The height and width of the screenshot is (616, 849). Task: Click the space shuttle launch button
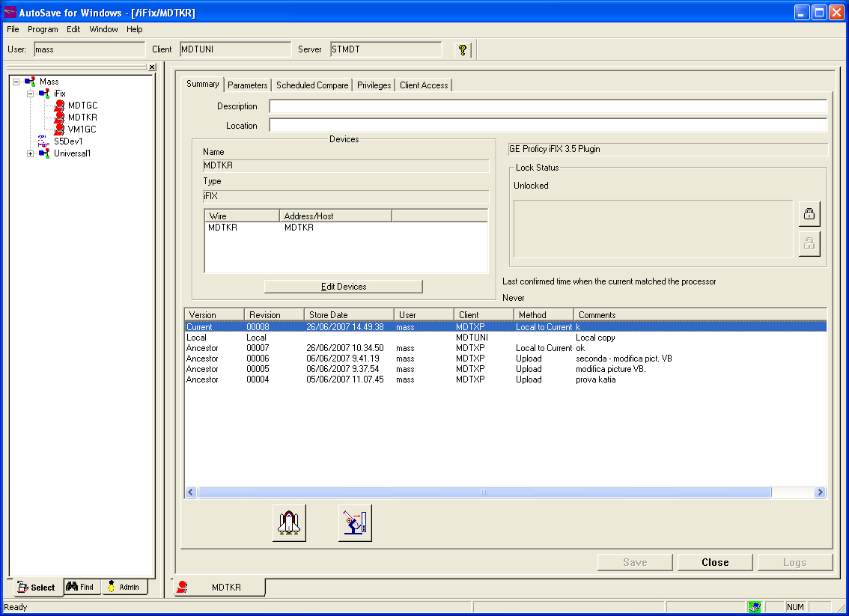(289, 522)
